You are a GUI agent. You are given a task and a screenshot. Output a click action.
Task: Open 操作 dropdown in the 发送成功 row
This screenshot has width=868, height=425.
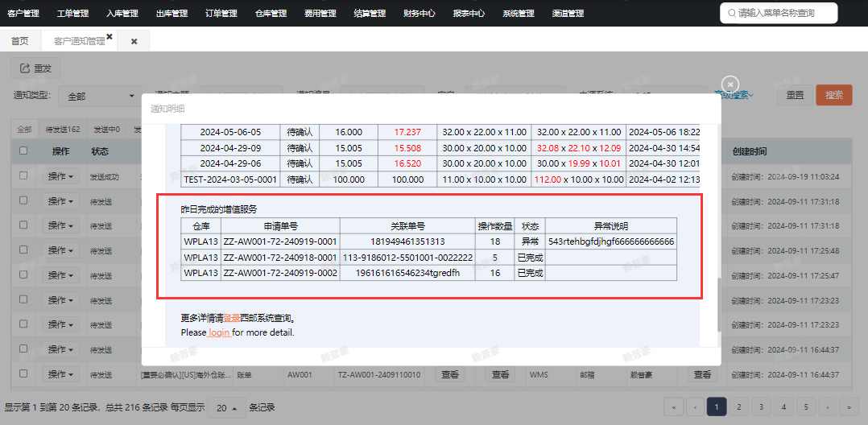click(61, 176)
